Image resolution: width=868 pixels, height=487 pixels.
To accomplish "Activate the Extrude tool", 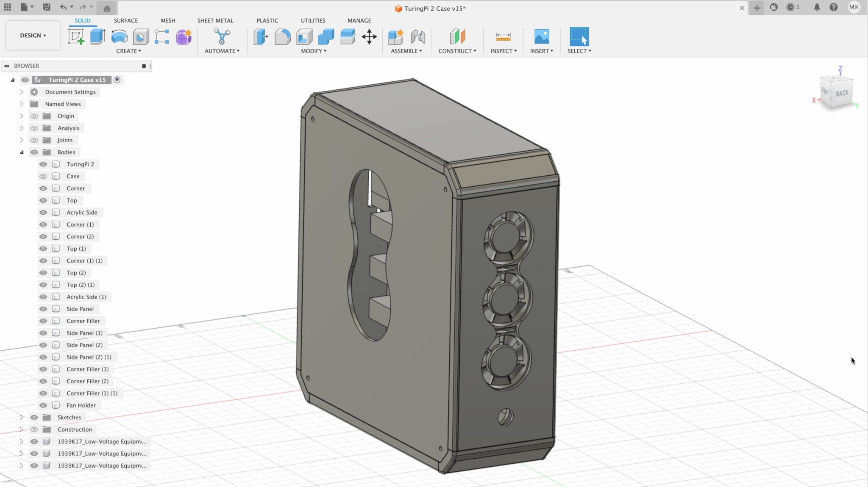I will pyautogui.click(x=97, y=37).
